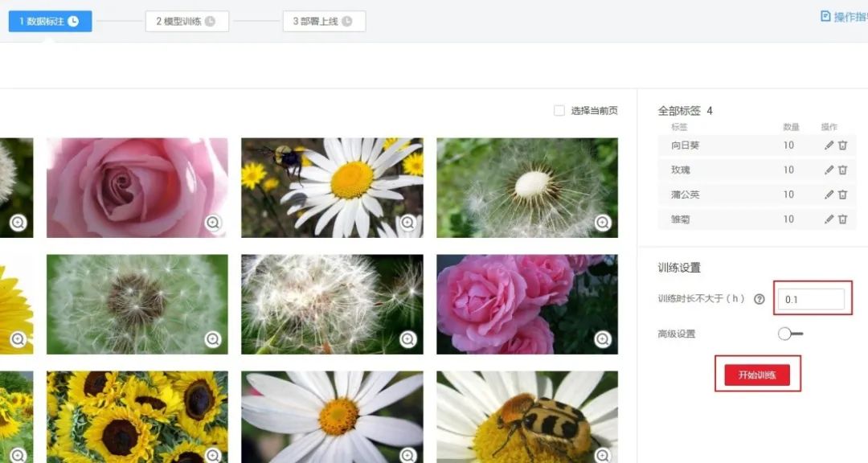Zoom into the pink rose close-up image
This screenshot has height=463, width=868.
click(x=213, y=223)
